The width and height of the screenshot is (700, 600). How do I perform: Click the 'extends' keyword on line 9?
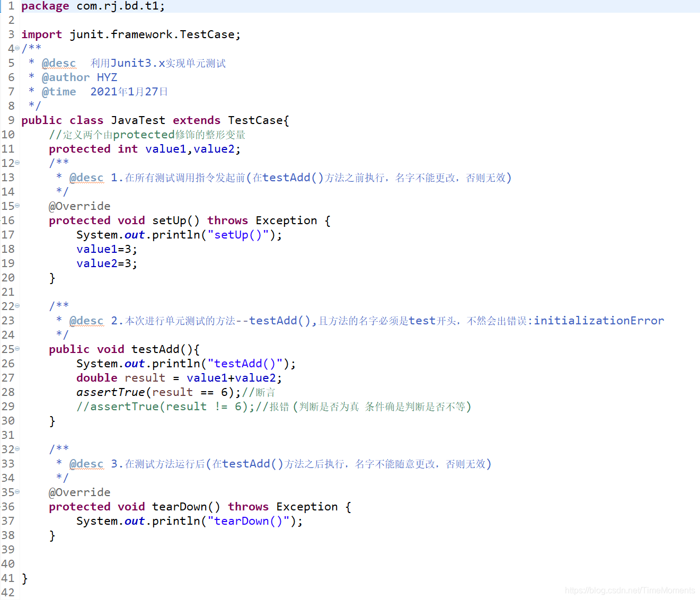coord(197,120)
